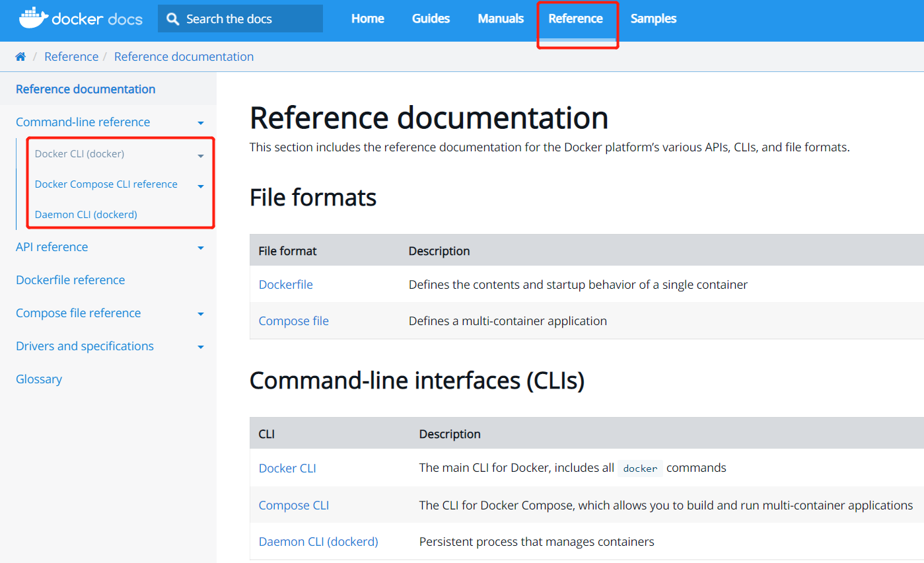This screenshot has width=924, height=563.
Task: Click the Dockerfile link in table
Action: [x=286, y=285]
